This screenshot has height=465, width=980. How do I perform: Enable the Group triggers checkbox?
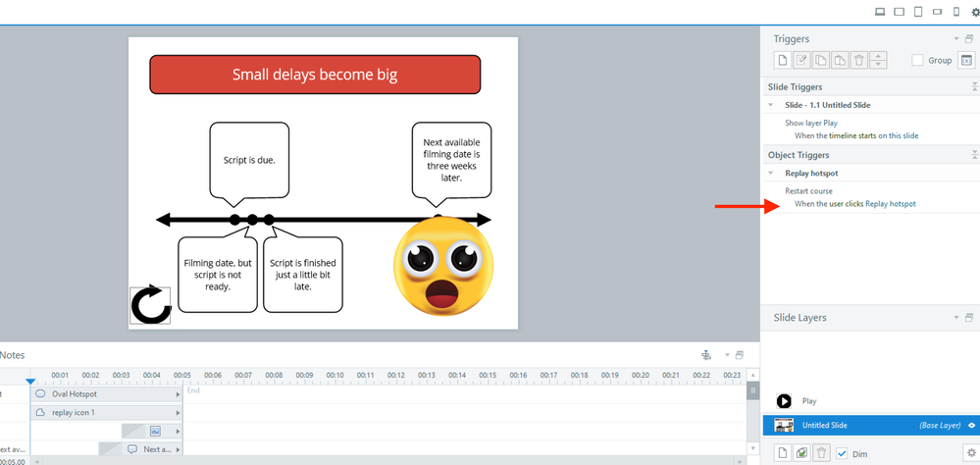(917, 60)
